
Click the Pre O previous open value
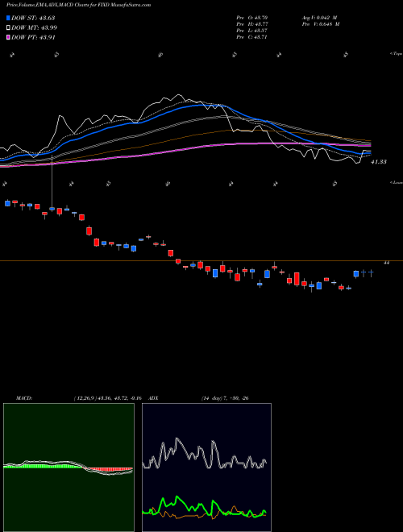pyautogui.click(x=252, y=17)
